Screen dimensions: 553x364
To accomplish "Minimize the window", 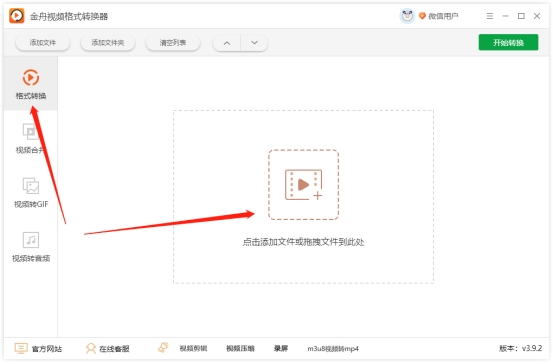I will [x=505, y=16].
